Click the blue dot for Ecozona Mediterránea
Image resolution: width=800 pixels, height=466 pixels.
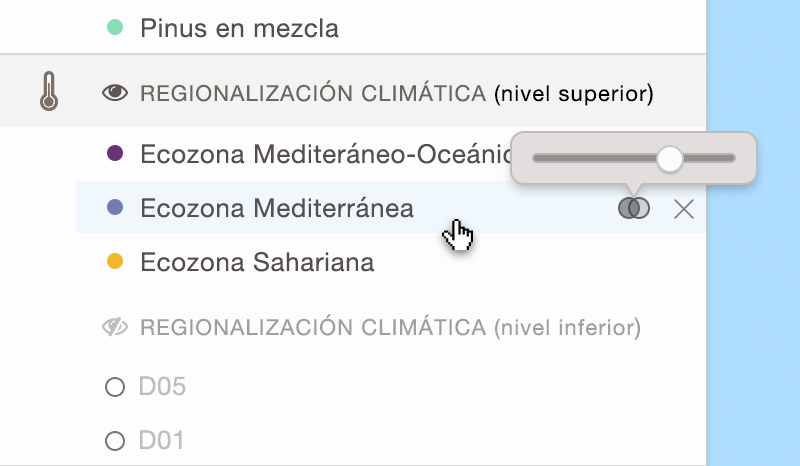click(x=115, y=208)
